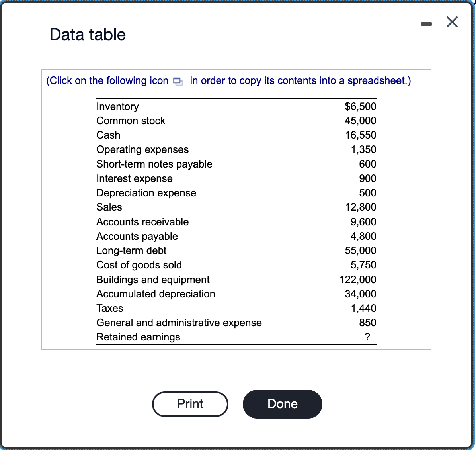Viewport: 476px width, 450px height.
Task: Select the Long-term debt row
Action: tap(131, 250)
